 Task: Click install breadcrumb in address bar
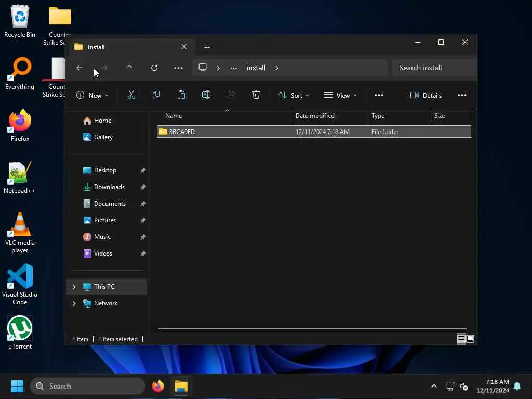coord(256,68)
